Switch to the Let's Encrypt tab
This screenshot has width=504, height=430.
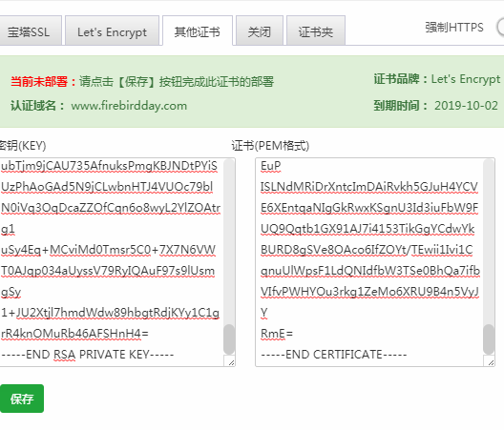112,31
